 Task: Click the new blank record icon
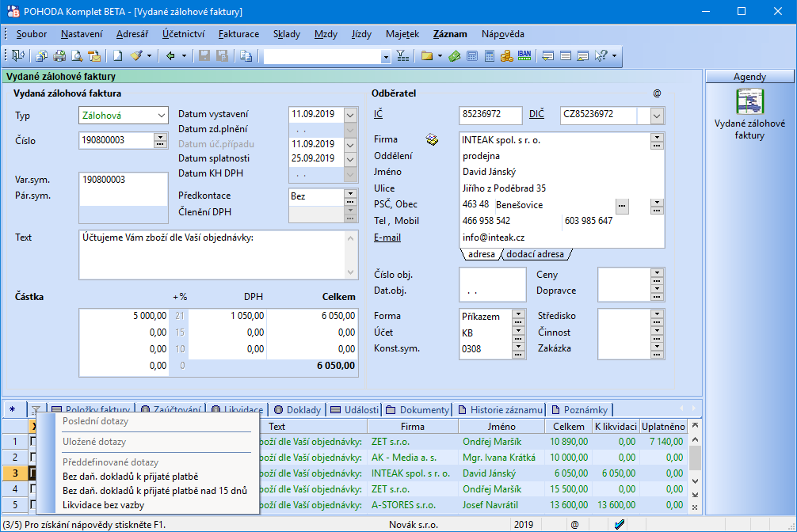pos(117,56)
